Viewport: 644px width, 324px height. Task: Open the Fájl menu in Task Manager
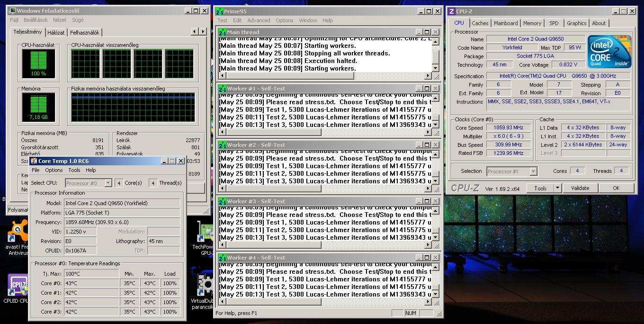coord(14,20)
